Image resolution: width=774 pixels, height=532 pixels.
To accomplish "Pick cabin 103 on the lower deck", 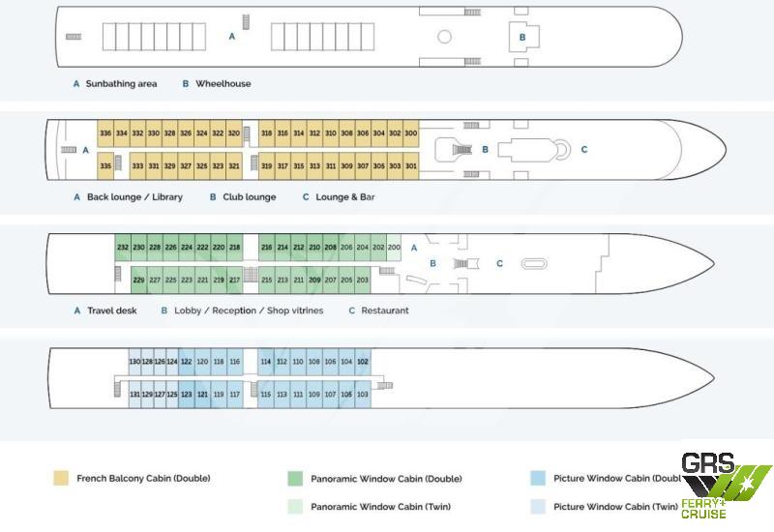I will tap(362, 395).
